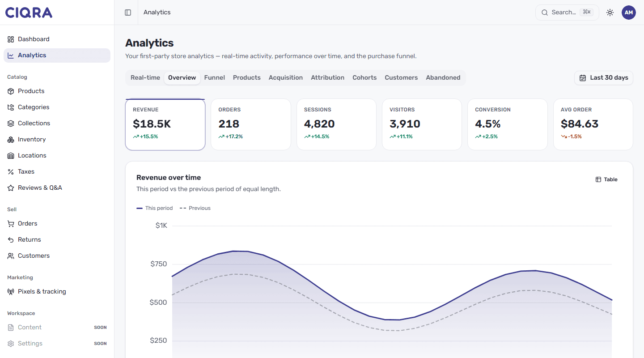This screenshot has height=358, width=644.
Task: Click the SOON badge next to Content
Action: (x=100, y=328)
